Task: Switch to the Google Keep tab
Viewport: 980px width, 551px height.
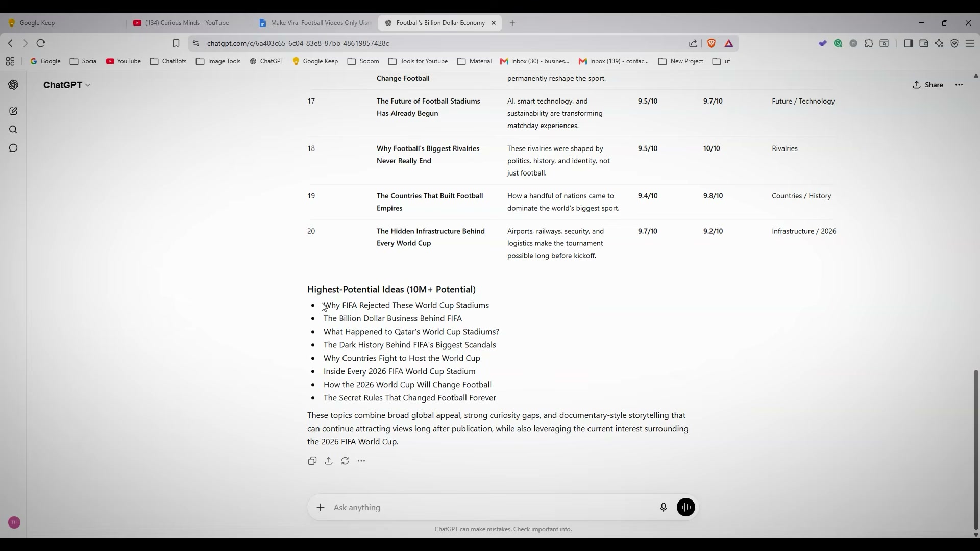Action: tap(63, 23)
